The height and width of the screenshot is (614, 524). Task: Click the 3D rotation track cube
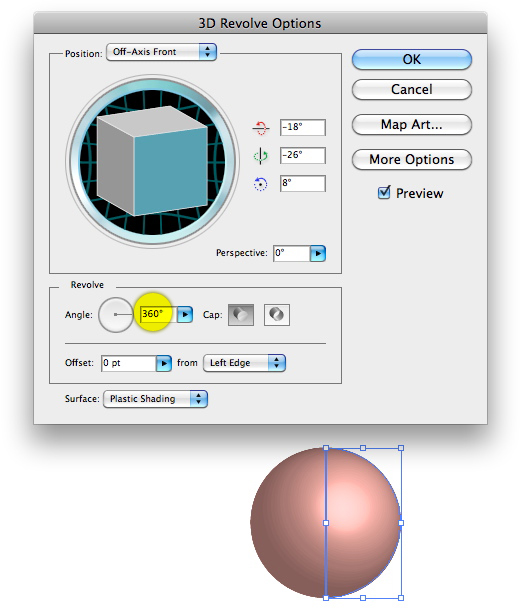152,161
